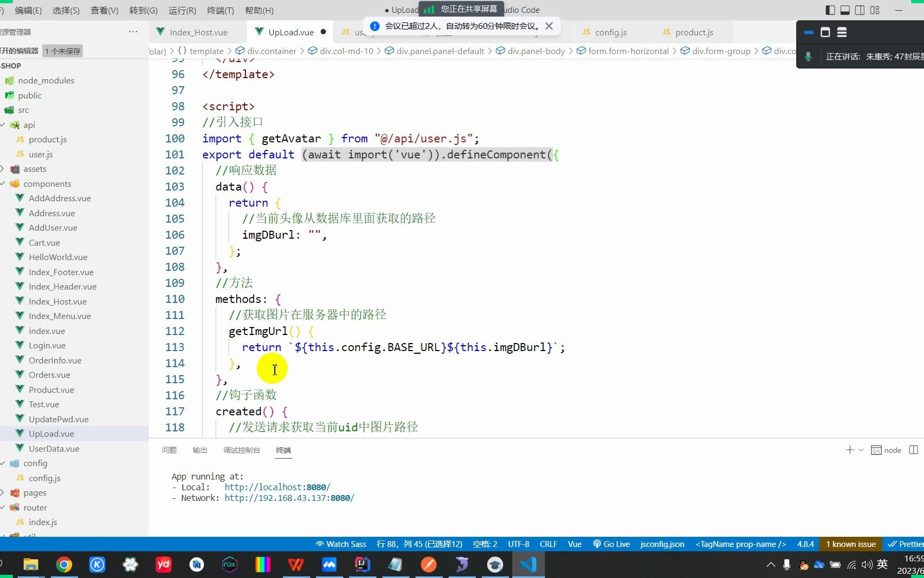Image resolution: width=924 pixels, height=578 pixels.
Task: Select form.form-horizontal breadcrumb item
Action: (628, 51)
